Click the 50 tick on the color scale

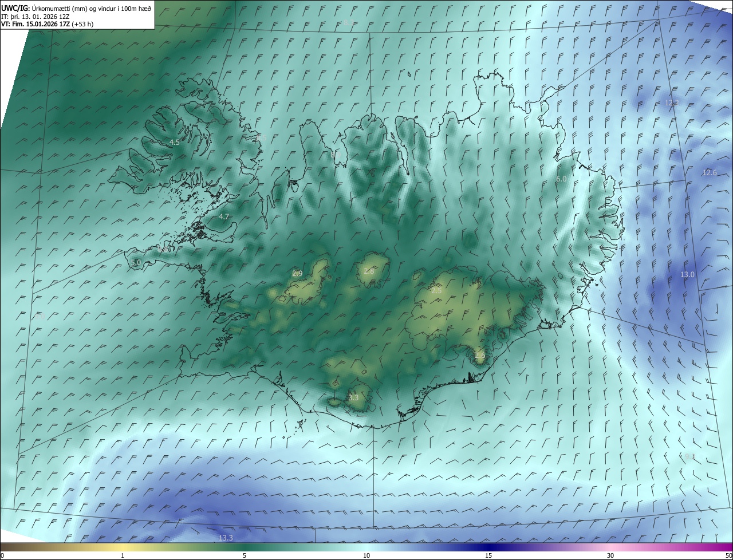(x=728, y=556)
